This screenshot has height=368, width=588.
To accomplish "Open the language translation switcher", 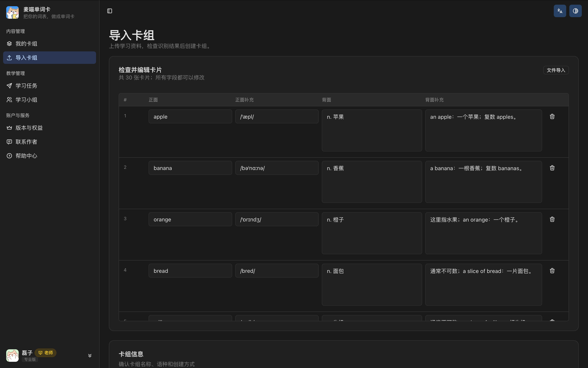I will pos(560,11).
